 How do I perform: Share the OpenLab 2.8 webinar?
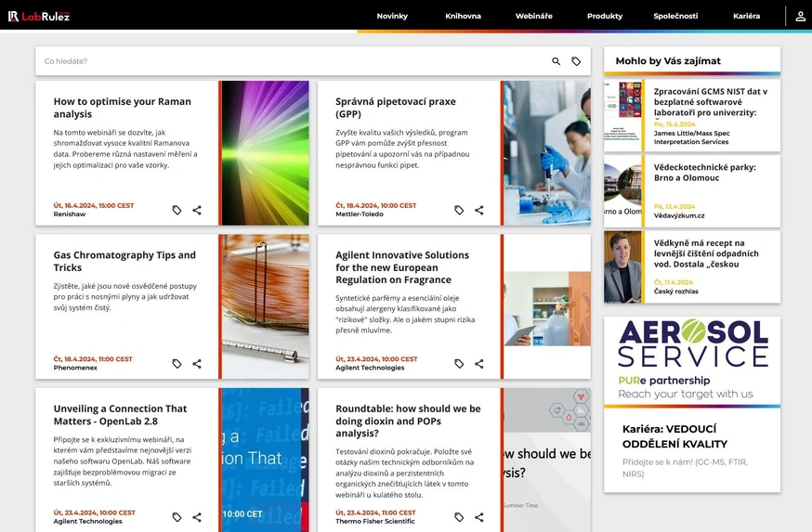click(x=197, y=517)
